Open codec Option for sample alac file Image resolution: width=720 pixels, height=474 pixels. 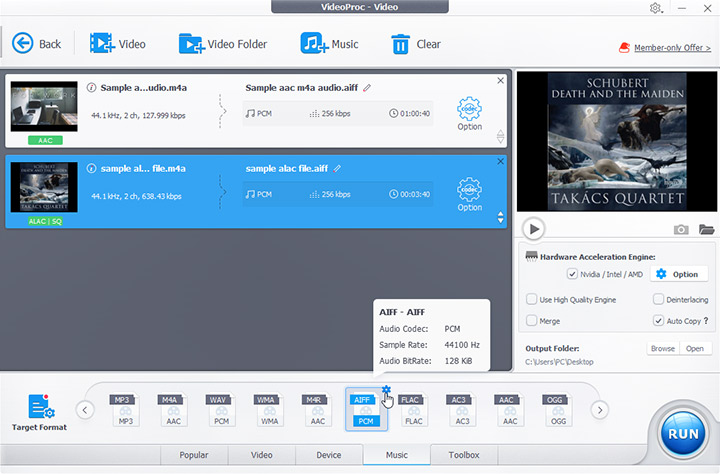(x=469, y=195)
